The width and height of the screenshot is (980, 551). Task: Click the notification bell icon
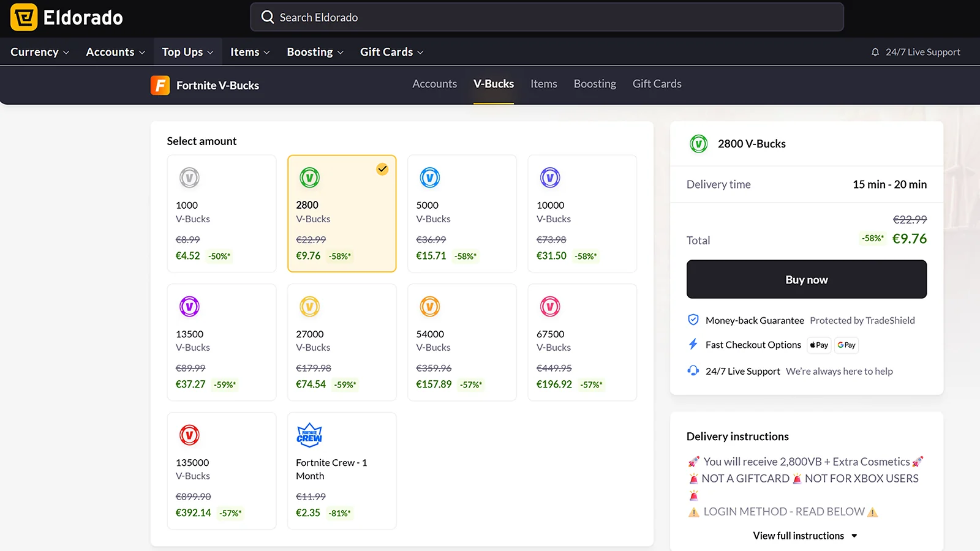[875, 52]
